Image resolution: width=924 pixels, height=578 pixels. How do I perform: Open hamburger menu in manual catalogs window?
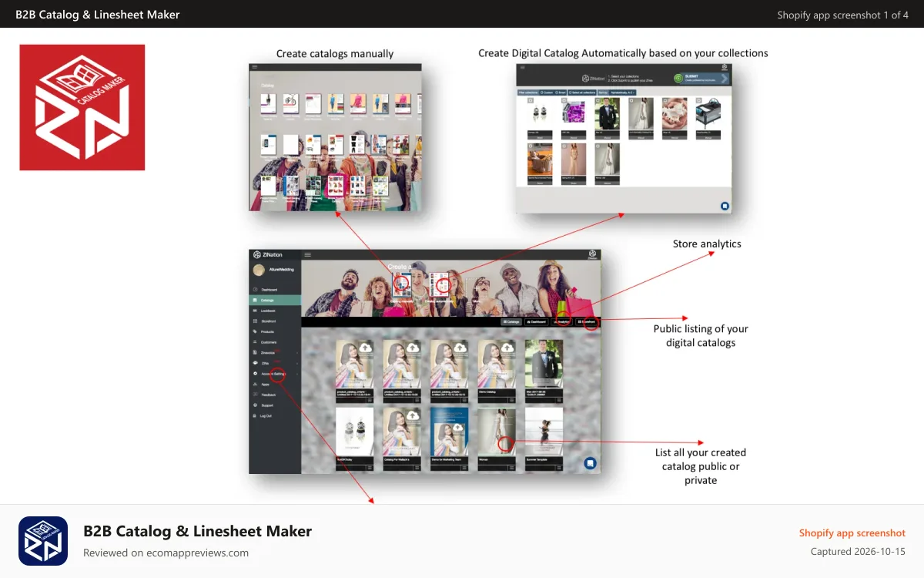[x=255, y=68]
